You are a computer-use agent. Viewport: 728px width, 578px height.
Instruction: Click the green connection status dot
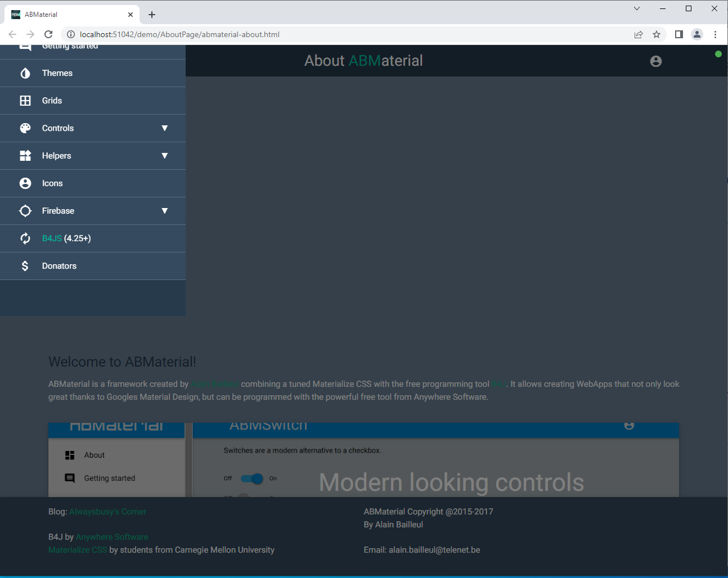(718, 54)
